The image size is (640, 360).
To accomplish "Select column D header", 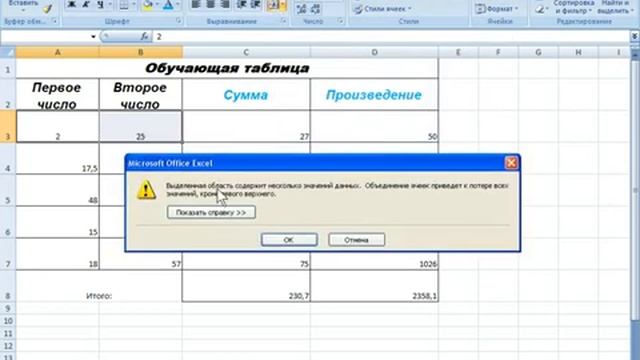I will 374,52.
